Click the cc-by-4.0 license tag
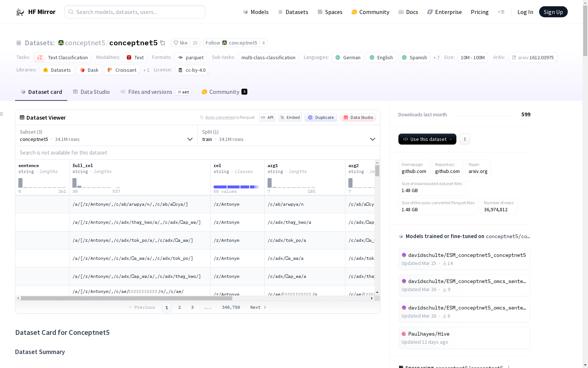This screenshot has width=588, height=368. (192, 70)
